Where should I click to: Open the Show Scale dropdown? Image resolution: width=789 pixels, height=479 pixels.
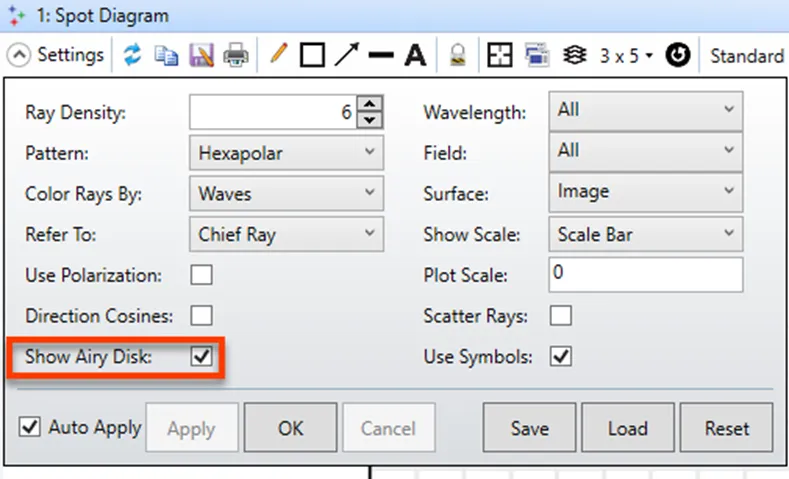[x=646, y=234]
